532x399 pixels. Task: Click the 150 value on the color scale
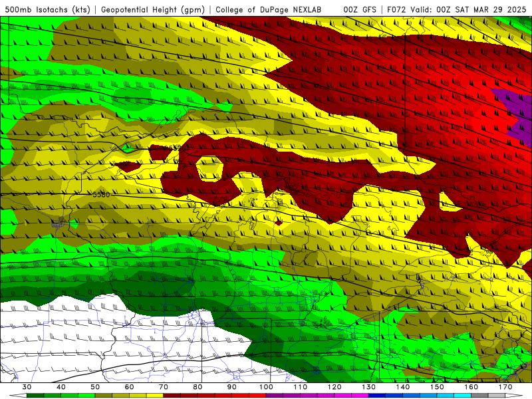tap(437, 387)
